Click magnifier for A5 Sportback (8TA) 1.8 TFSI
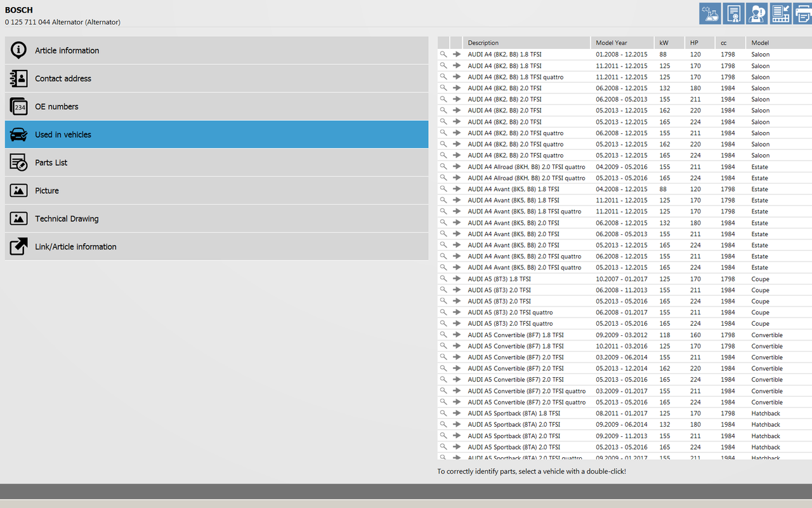This screenshot has width=812, height=508. 443,413
